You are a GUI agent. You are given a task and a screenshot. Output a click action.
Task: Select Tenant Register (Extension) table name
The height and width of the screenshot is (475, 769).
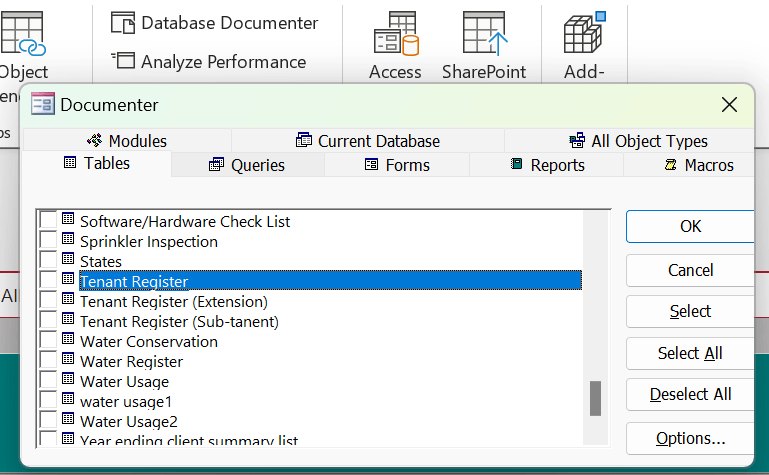[x=174, y=301]
